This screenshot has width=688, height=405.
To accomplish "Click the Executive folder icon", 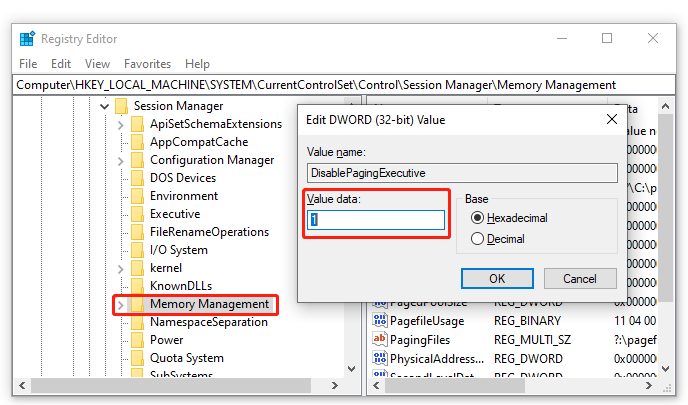I will point(137,214).
